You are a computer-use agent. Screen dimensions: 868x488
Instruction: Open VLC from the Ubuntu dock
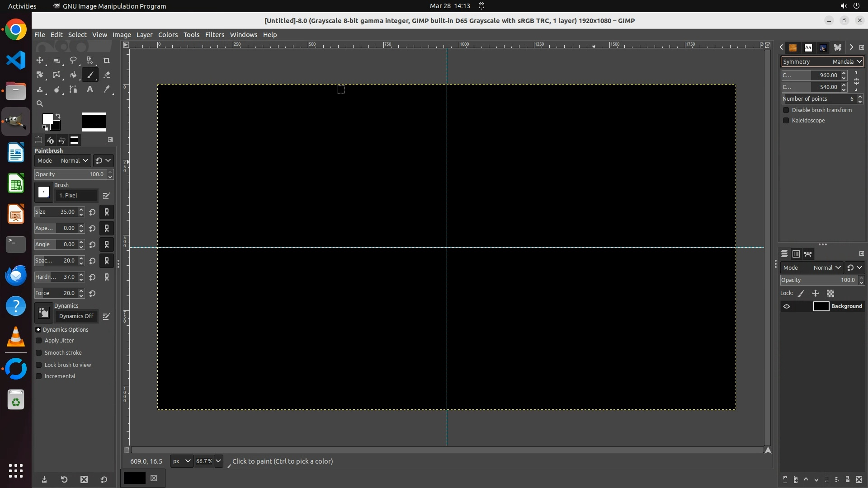point(16,337)
